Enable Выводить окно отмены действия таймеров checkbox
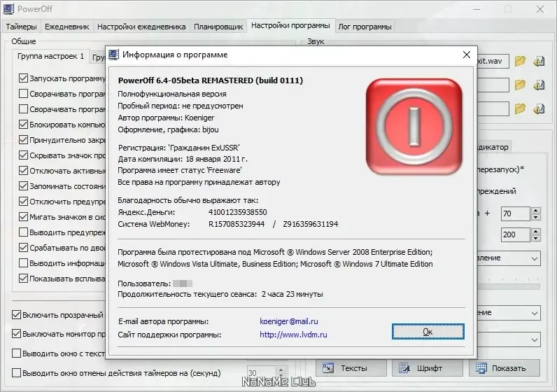Image resolution: width=557 pixels, height=392 pixels. click(x=16, y=373)
